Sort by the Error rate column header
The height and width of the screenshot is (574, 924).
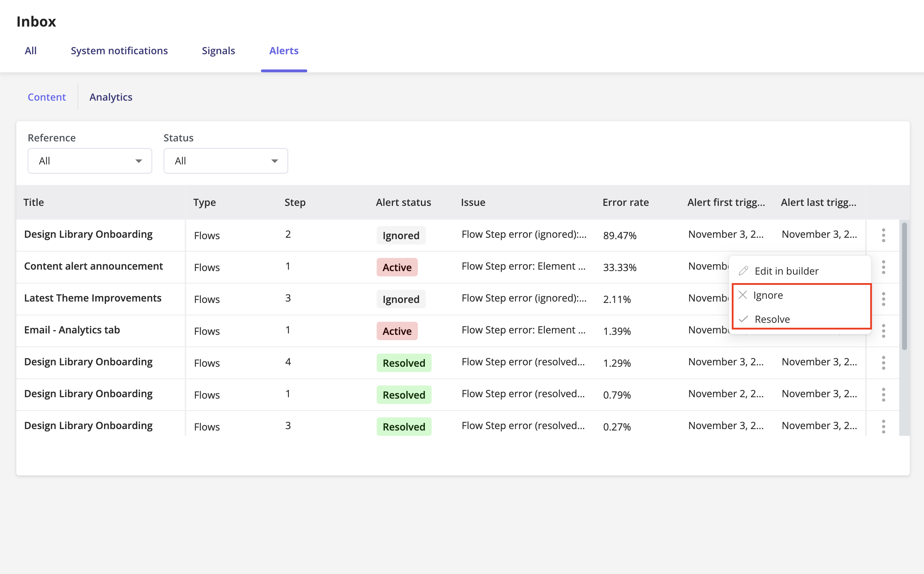point(626,202)
